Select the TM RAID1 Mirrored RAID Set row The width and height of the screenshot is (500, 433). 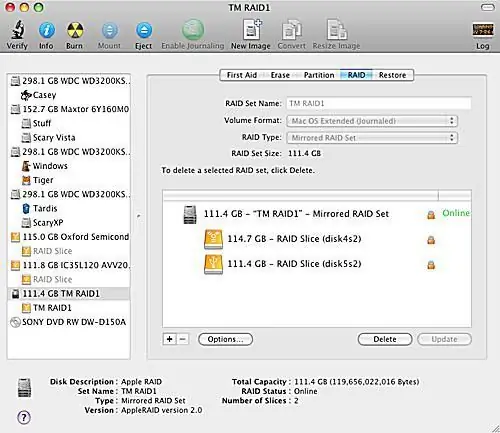click(317, 214)
